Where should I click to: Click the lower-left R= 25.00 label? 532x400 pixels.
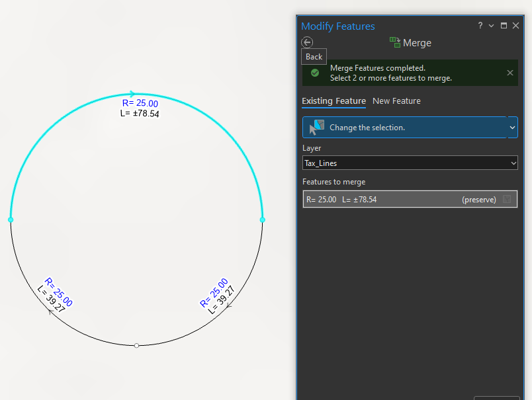coord(59,292)
